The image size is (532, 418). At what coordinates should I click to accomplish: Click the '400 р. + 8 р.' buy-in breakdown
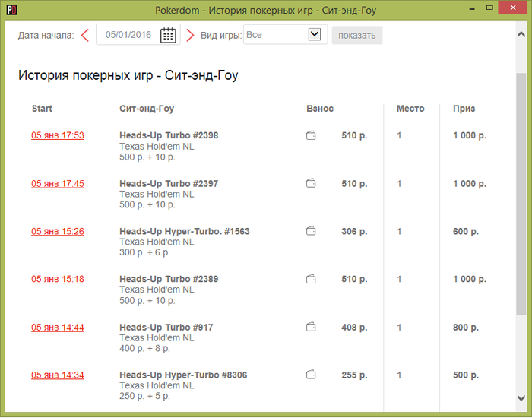[144, 348]
